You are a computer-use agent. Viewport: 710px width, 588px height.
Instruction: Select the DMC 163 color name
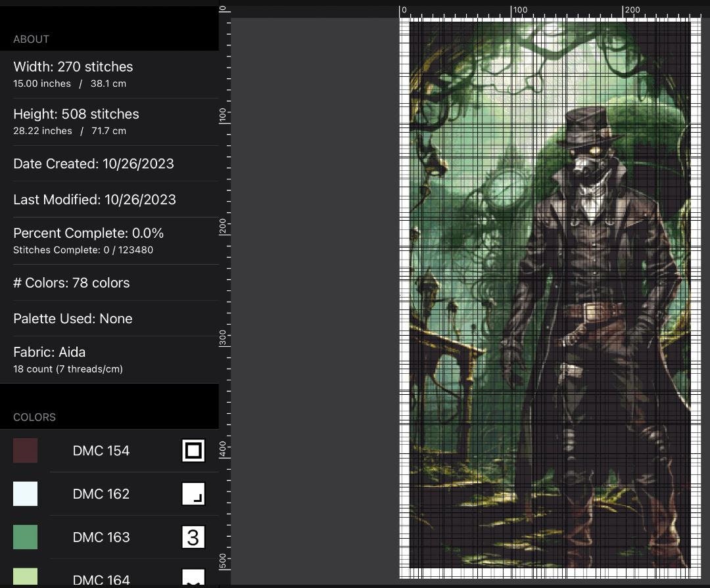pyautogui.click(x=101, y=537)
